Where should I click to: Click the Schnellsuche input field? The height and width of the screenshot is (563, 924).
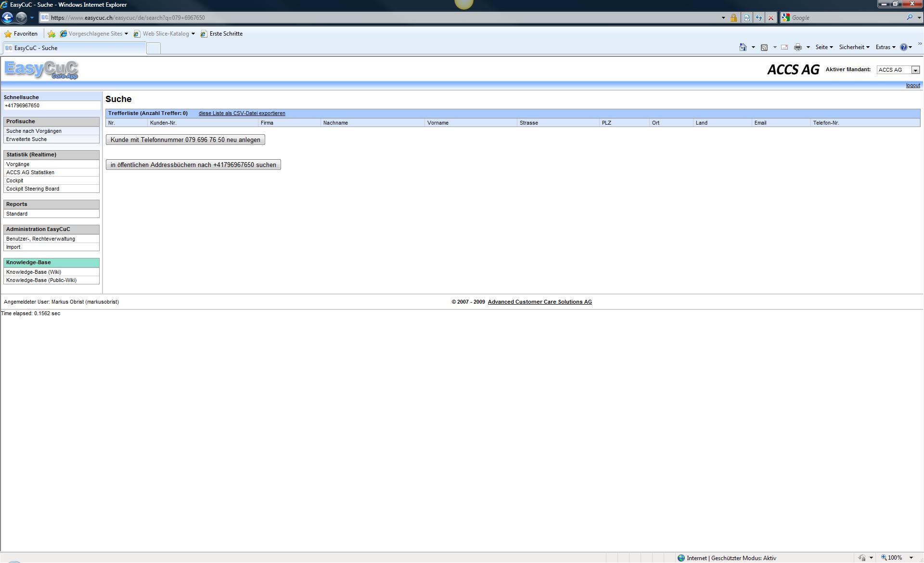[52, 105]
